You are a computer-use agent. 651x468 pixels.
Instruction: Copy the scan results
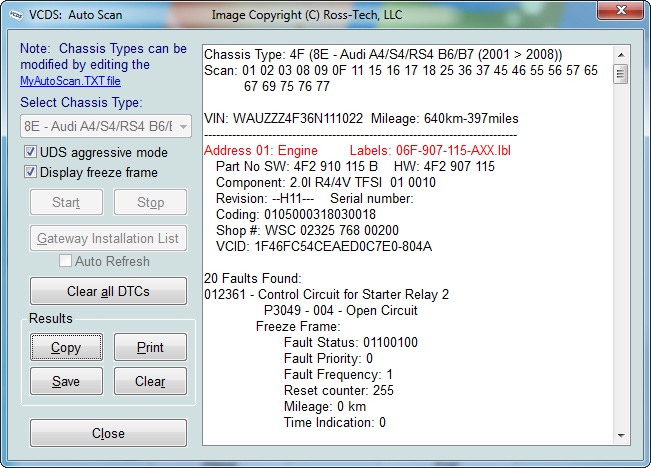pos(66,348)
